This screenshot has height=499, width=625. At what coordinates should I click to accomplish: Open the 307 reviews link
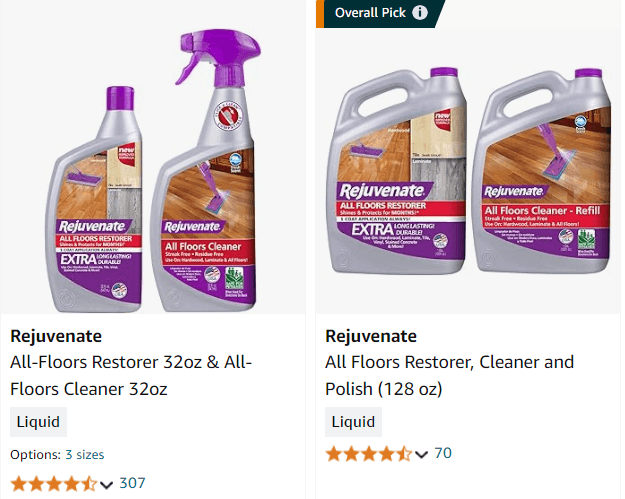point(132,483)
